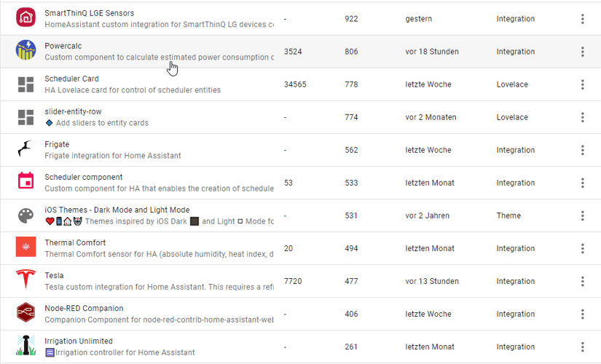The height and width of the screenshot is (364, 601).
Task: Click the Powercalc lightning chart icon
Action: coord(26,51)
